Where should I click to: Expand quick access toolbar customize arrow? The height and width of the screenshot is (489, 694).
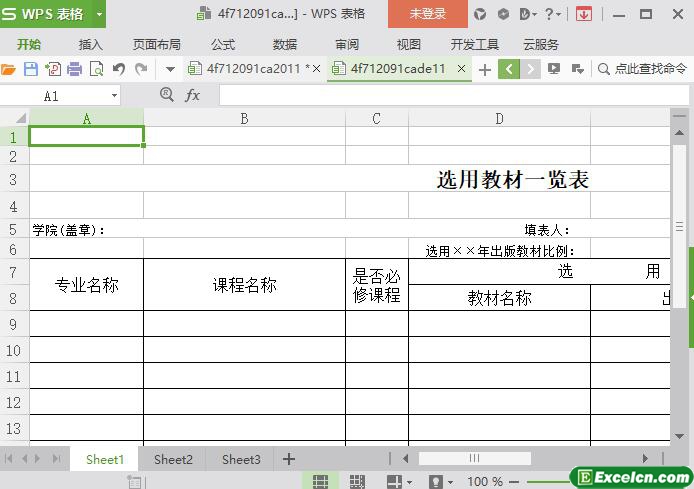tap(170, 69)
